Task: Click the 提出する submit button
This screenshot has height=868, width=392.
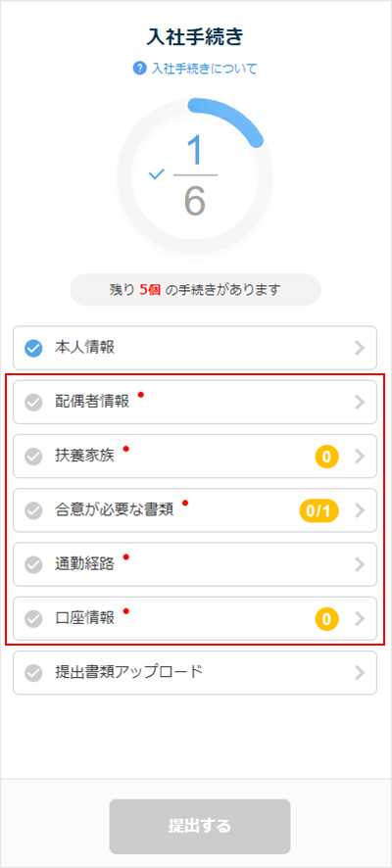Action: pyautogui.click(x=200, y=827)
